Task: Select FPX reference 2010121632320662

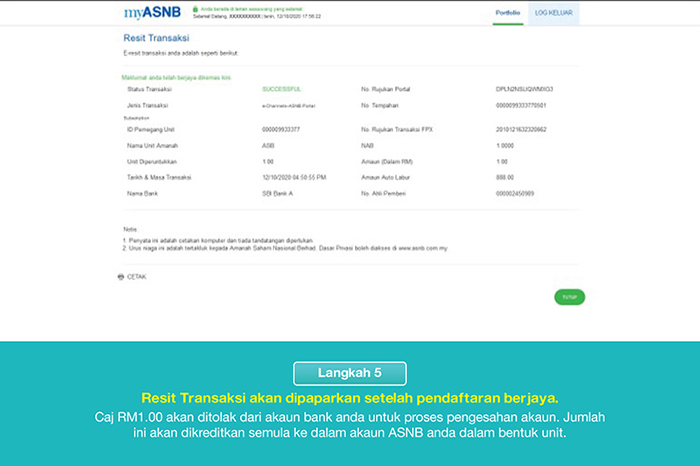Action: click(521, 129)
